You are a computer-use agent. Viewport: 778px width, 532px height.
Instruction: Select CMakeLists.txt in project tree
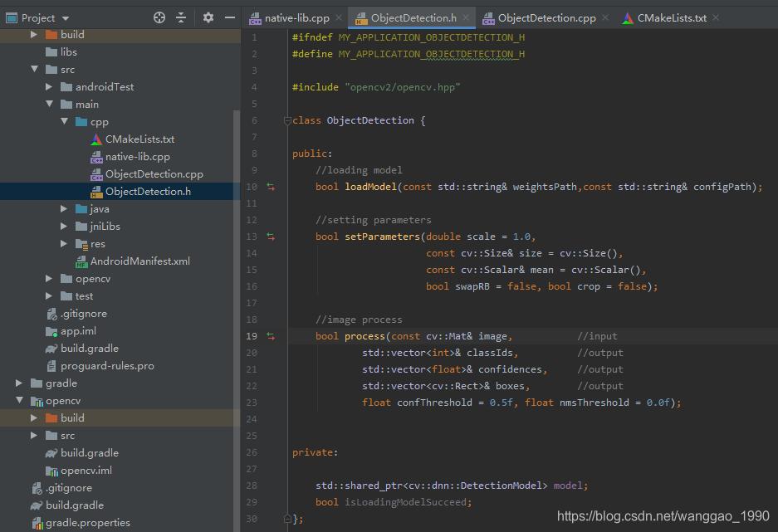coord(139,139)
